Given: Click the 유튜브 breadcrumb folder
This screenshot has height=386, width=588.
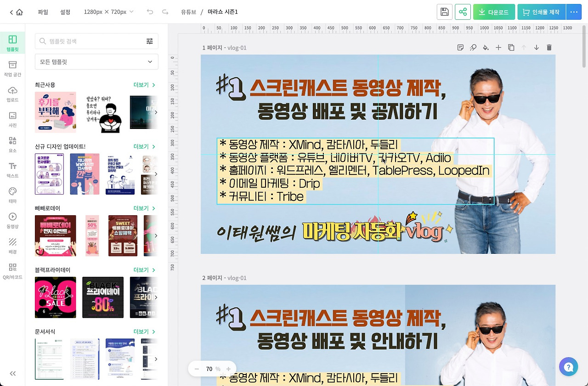Looking at the screenshot, I should [187, 12].
